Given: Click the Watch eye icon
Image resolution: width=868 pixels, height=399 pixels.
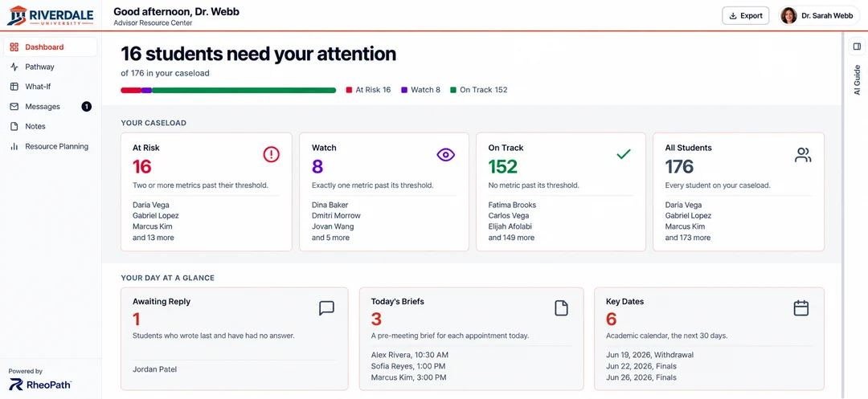Looking at the screenshot, I should tap(445, 155).
